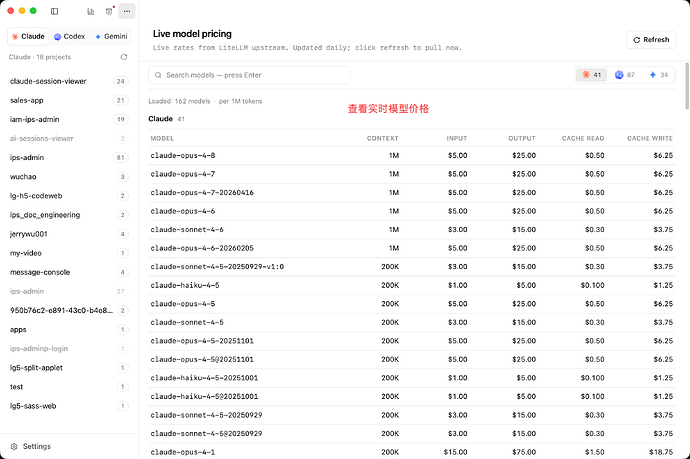Open the lg5-split-applet project
This screenshot has height=459, width=690.
point(69,367)
